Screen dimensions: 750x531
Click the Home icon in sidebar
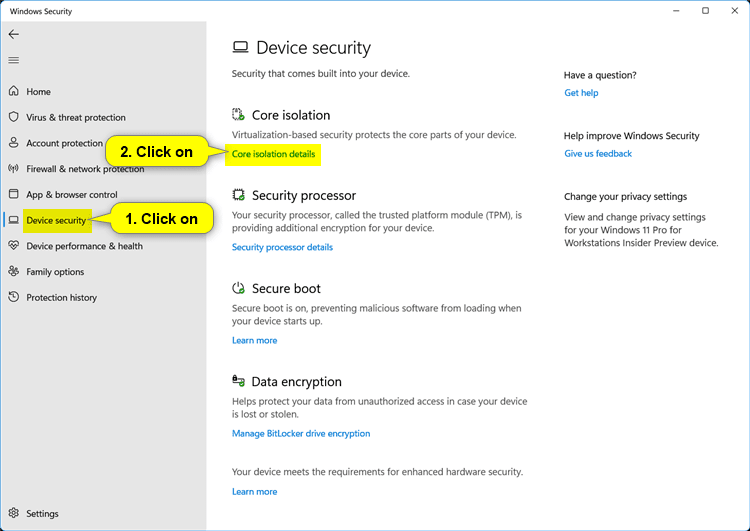(x=14, y=92)
